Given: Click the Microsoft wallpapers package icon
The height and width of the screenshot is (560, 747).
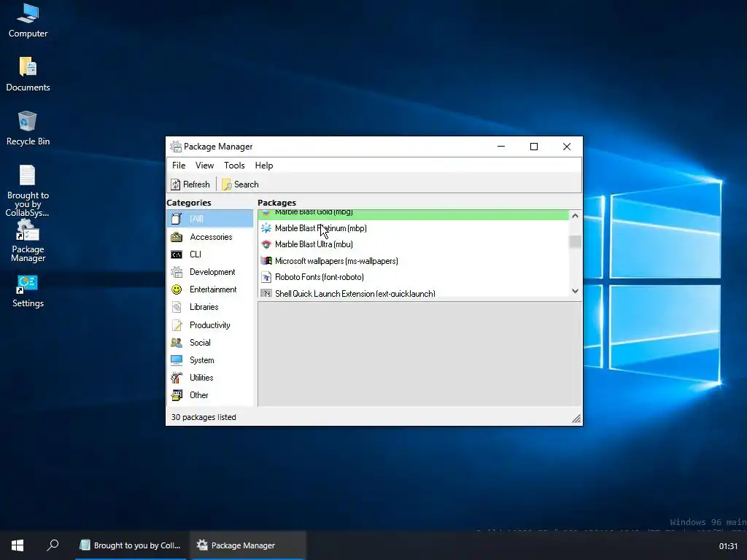Looking at the screenshot, I should (266, 261).
